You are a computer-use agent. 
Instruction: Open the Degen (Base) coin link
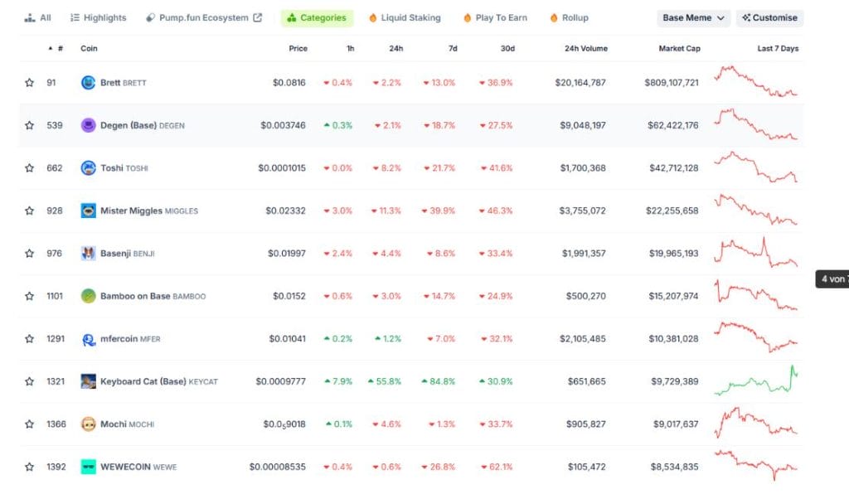pos(143,126)
